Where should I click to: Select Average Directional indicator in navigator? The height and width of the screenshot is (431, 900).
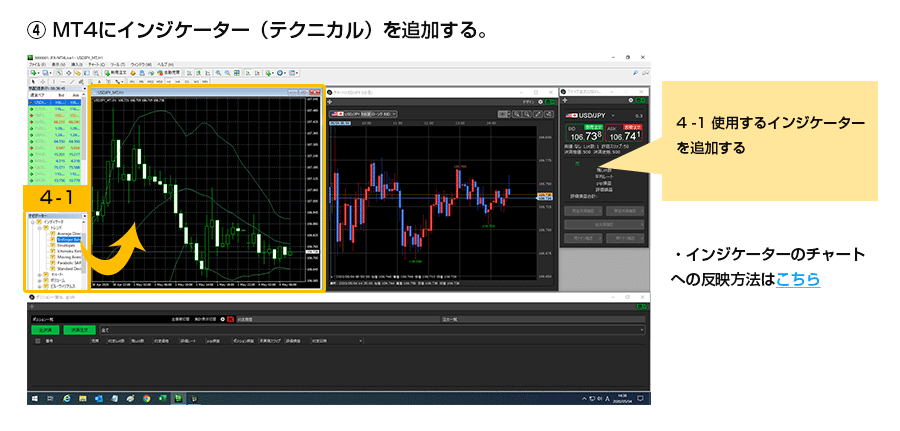[x=69, y=234]
